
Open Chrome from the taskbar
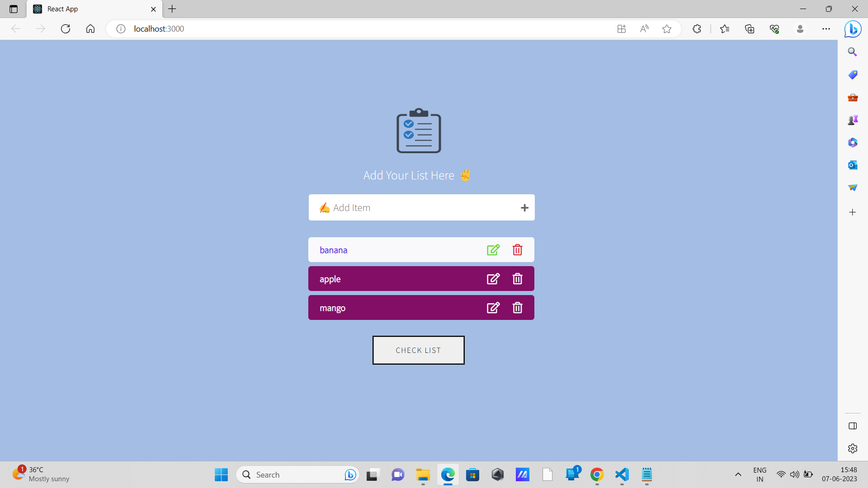coord(596,475)
